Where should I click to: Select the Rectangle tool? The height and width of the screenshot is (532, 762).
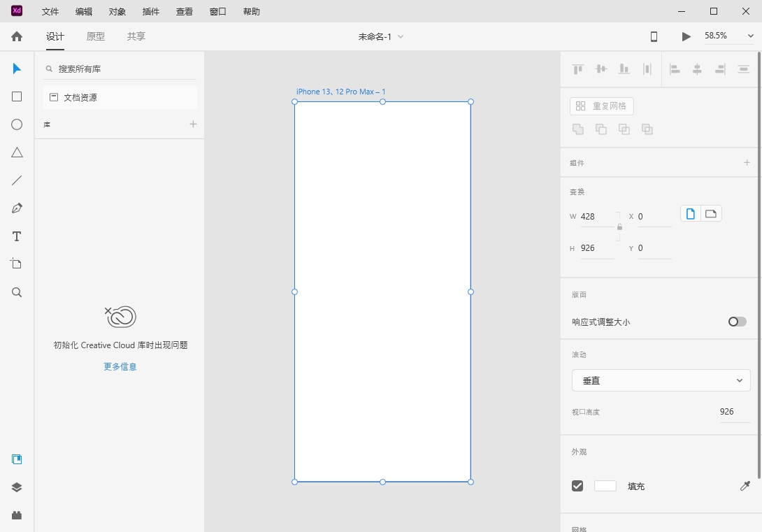tap(17, 96)
